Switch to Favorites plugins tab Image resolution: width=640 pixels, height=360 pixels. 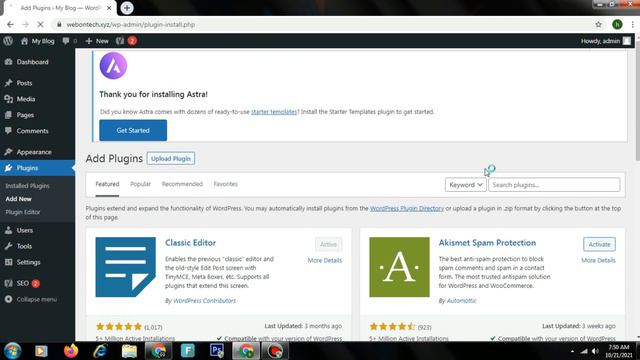[x=226, y=184]
